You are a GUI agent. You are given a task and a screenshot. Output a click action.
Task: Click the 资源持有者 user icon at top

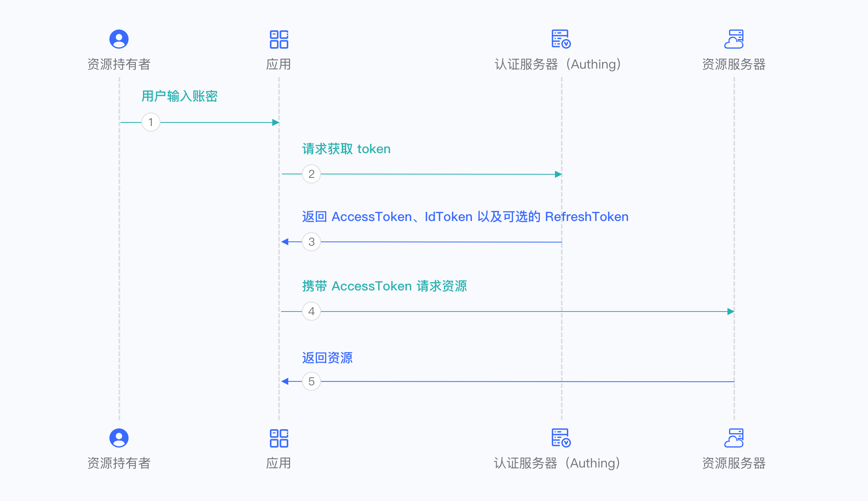click(x=119, y=39)
